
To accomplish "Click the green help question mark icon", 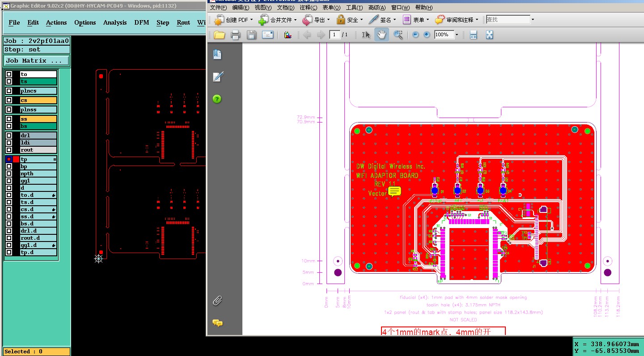I will tap(217, 99).
